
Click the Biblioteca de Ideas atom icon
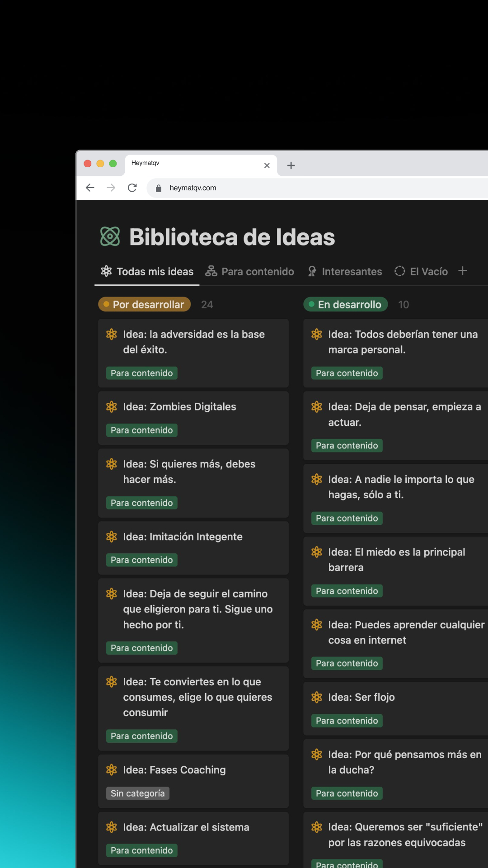click(x=110, y=236)
